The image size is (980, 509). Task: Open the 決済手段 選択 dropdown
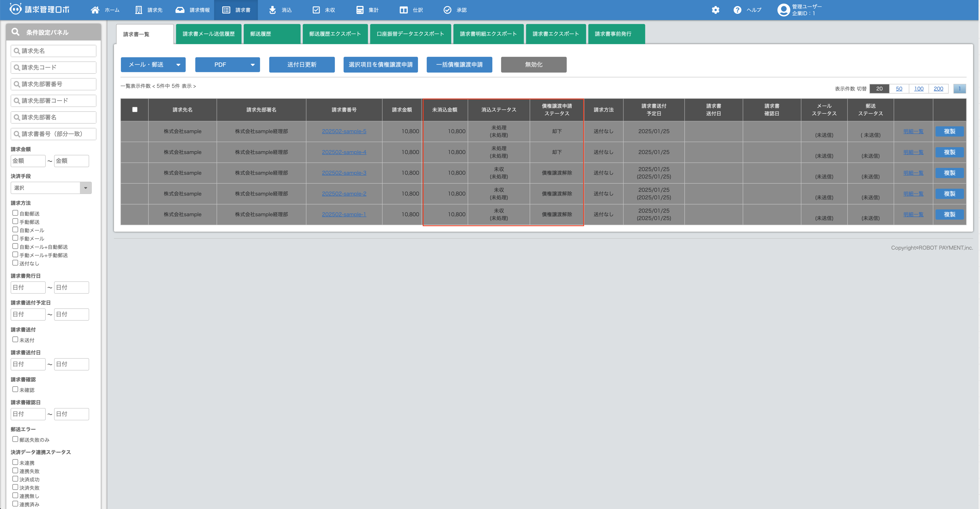(x=51, y=188)
